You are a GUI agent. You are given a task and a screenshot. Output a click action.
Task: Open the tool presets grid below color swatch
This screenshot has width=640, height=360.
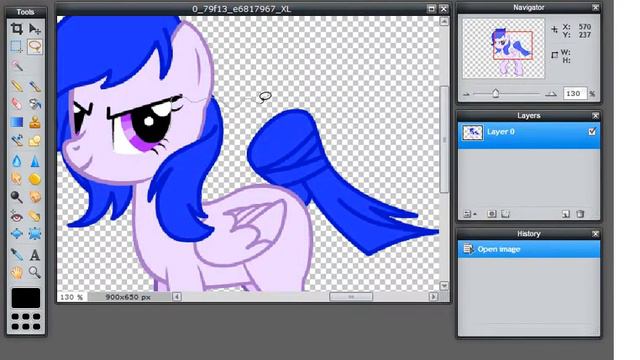pos(26,321)
